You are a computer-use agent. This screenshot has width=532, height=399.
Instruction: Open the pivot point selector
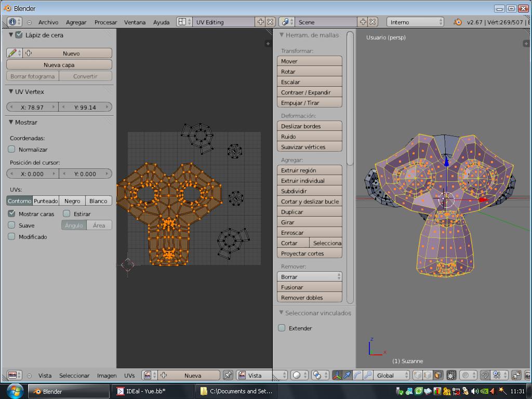tap(320, 375)
